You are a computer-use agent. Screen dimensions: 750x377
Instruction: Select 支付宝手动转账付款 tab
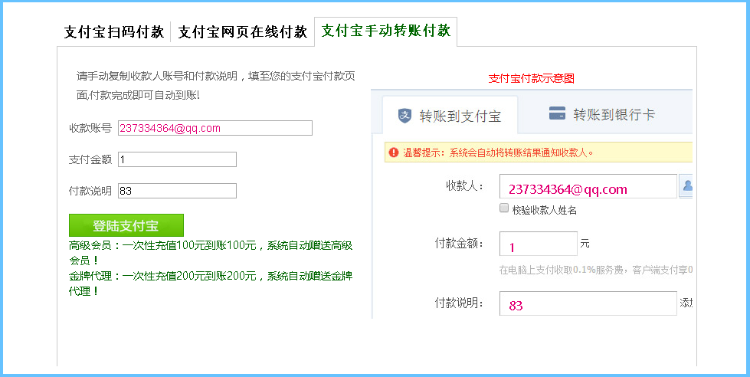(386, 32)
